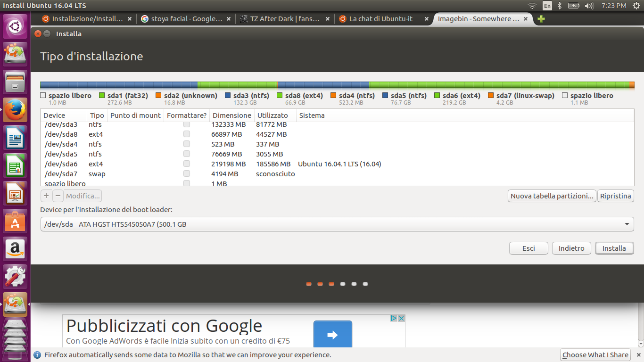Viewport: 644px width, 362px height.
Task: Open keyboard layout En indicator
Action: [547, 6]
